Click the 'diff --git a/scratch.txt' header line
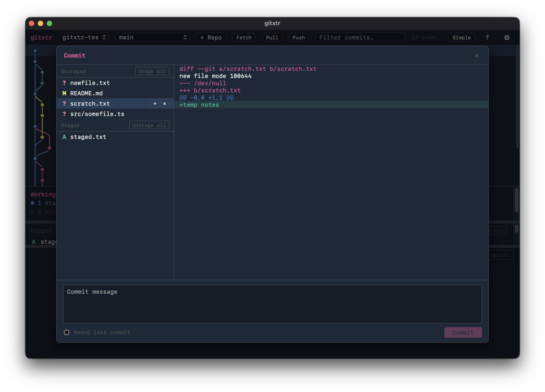The width and height of the screenshot is (545, 392). click(248, 69)
